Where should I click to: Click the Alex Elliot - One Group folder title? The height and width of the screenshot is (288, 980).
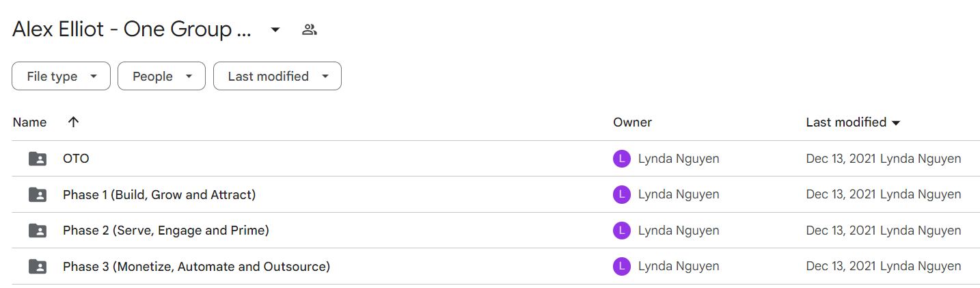click(x=132, y=29)
